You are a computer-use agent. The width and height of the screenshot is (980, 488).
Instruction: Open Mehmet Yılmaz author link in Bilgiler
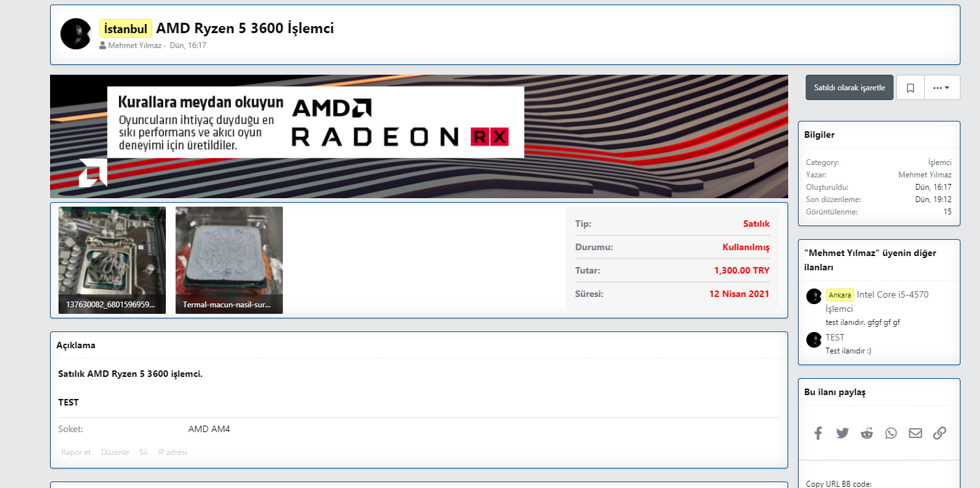(x=925, y=175)
